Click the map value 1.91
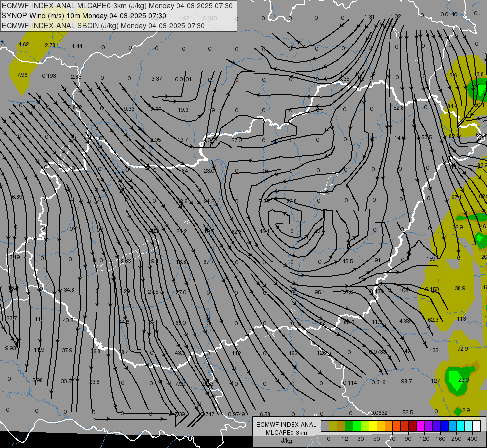This screenshot has width=487, height=448. click(375, 260)
